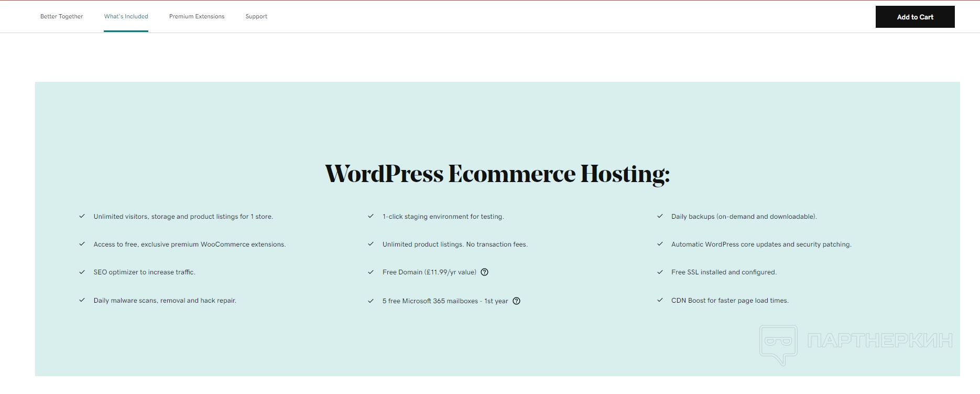The height and width of the screenshot is (394, 980).
Task: Open the Microsoft 365 mailboxes info icon
Action: point(517,301)
